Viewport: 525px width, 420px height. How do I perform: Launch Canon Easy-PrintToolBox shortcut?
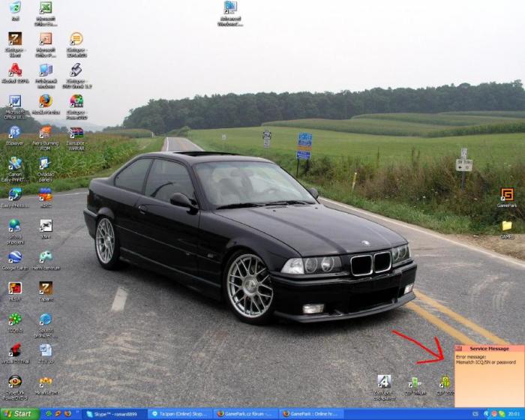coord(15,163)
